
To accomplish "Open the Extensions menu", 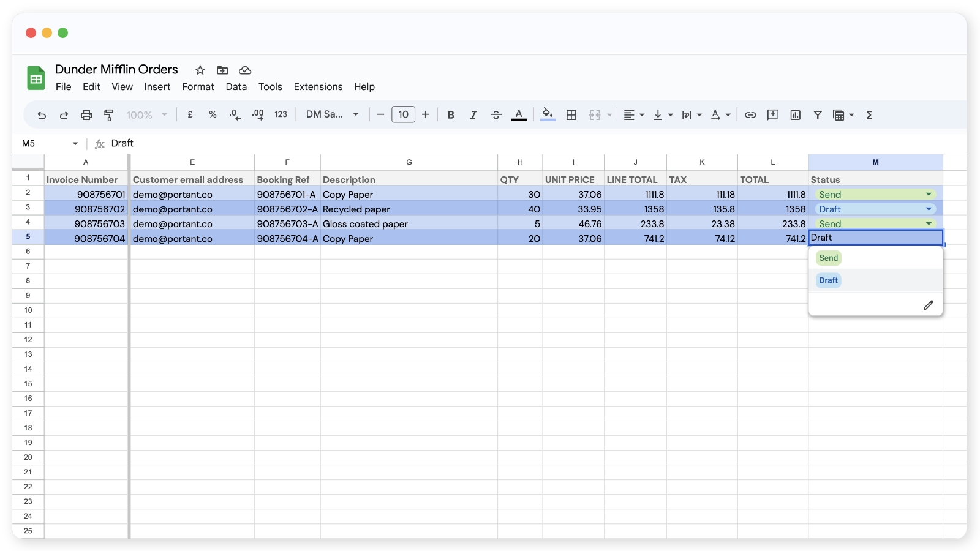I will (318, 87).
